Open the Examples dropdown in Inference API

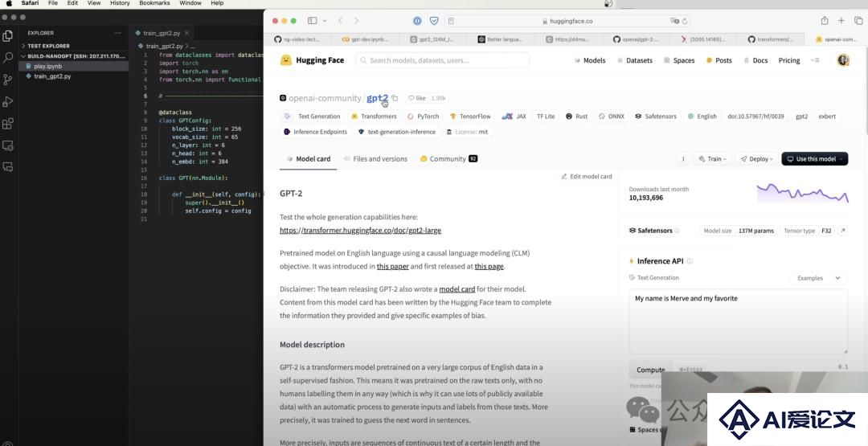coord(819,278)
